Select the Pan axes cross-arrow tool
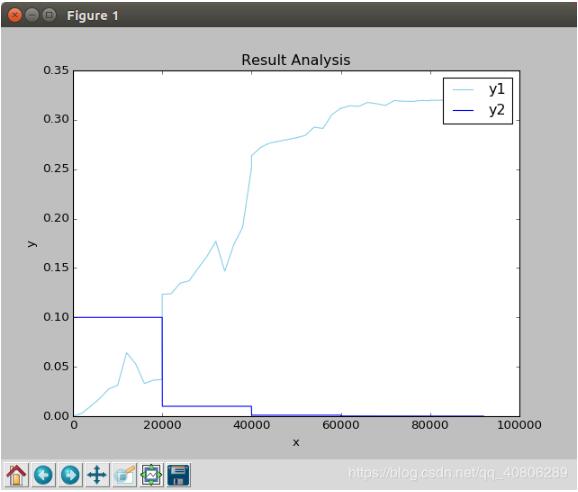578x492 pixels. [x=97, y=475]
